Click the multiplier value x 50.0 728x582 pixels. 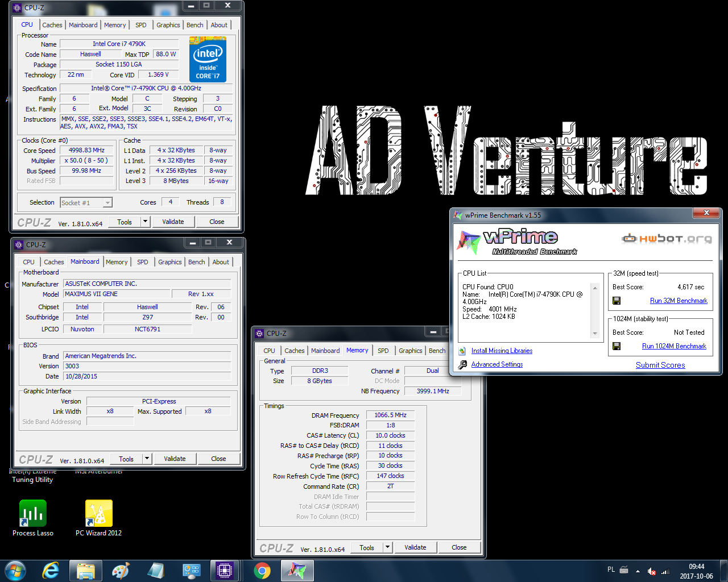point(87,160)
